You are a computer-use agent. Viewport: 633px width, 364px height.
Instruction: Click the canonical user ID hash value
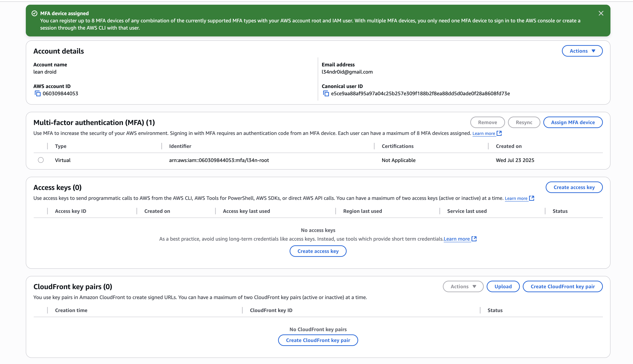[x=420, y=93]
